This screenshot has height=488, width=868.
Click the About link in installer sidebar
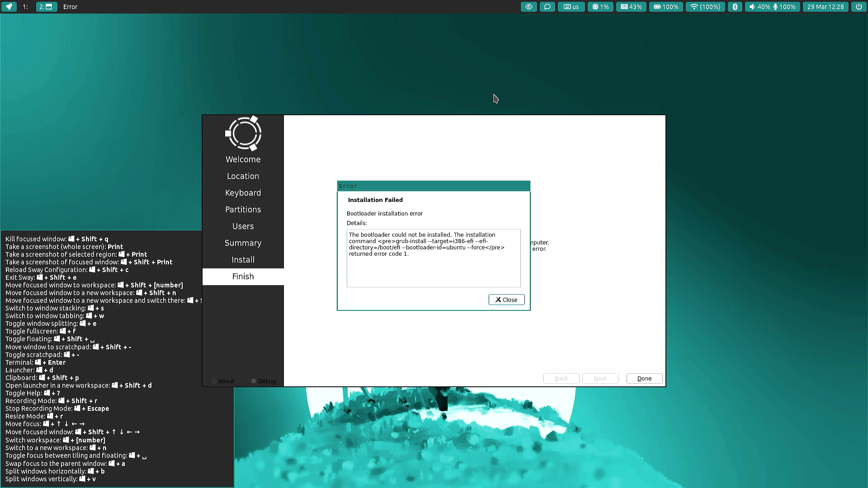pyautogui.click(x=223, y=381)
